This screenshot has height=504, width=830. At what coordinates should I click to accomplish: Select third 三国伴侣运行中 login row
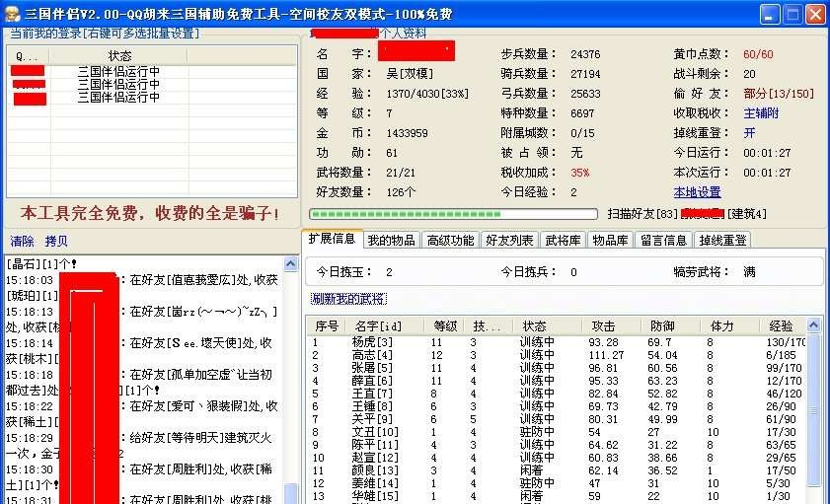point(151,98)
